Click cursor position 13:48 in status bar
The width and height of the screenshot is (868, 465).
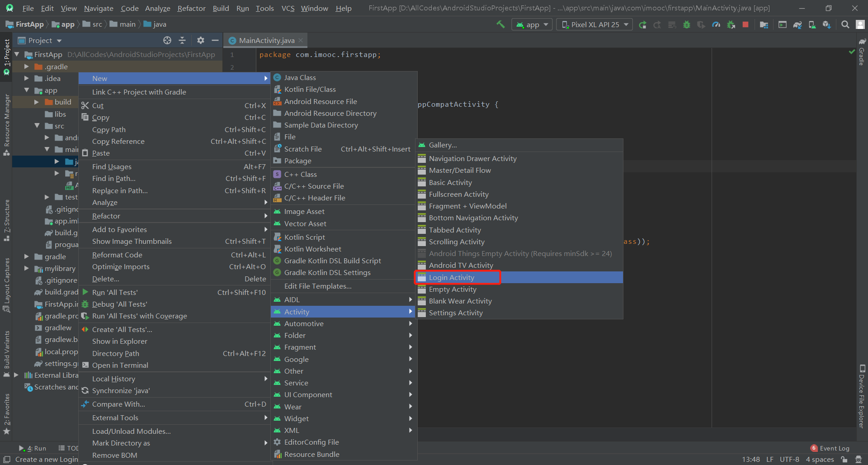click(750, 459)
